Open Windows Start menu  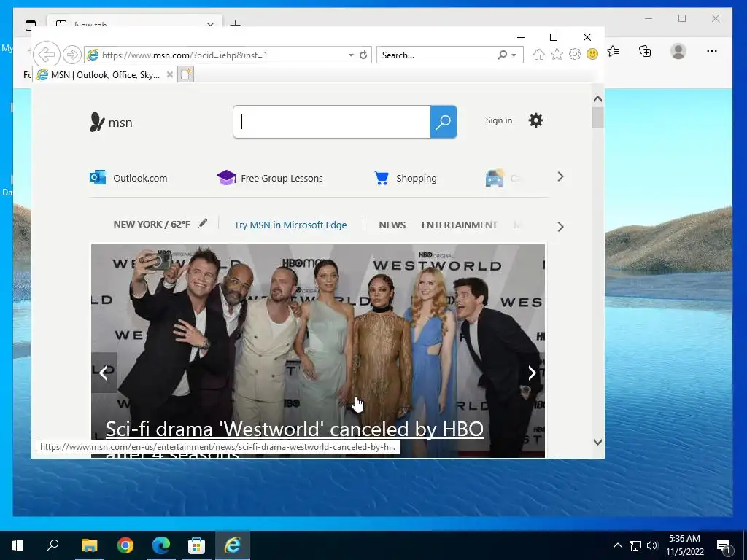18,545
